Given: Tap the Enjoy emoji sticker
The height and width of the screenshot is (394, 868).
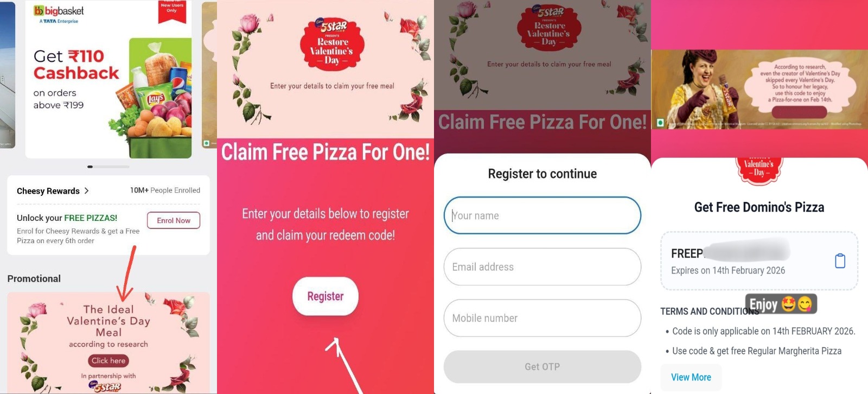Looking at the screenshot, I should tap(781, 304).
